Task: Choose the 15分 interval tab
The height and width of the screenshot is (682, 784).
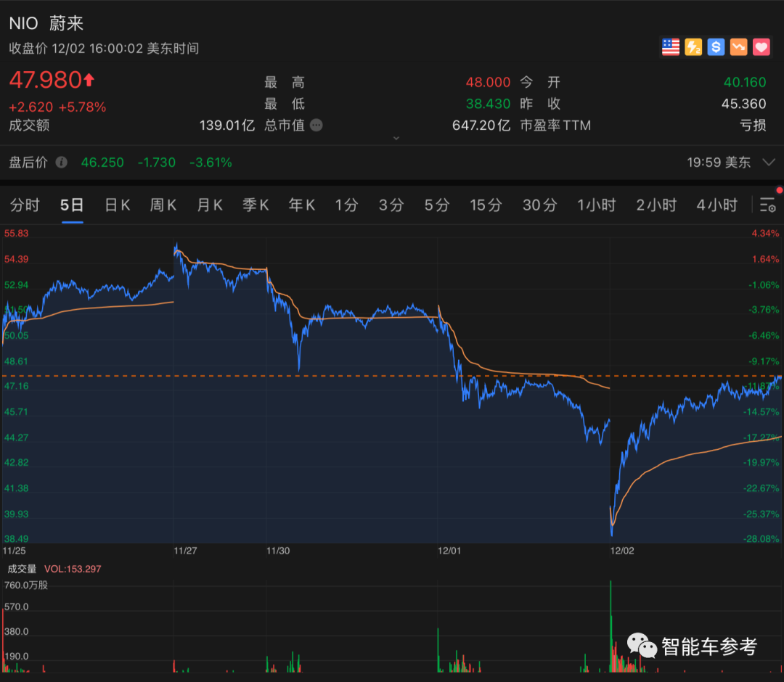Action: [x=486, y=205]
